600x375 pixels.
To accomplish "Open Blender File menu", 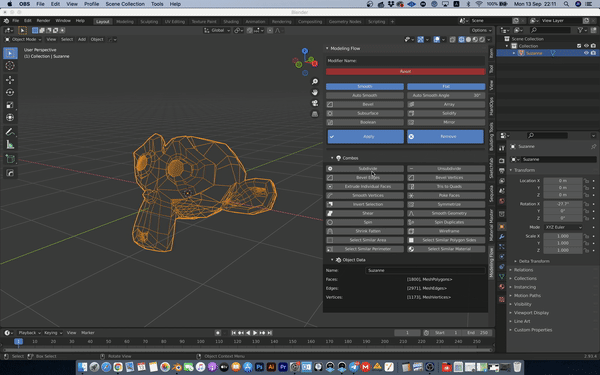I will coord(15,21).
